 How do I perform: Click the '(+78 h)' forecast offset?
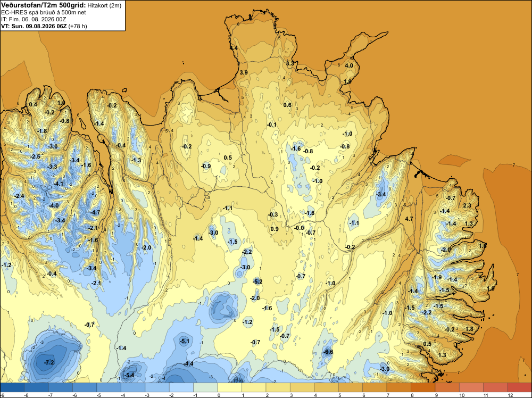tap(78, 26)
